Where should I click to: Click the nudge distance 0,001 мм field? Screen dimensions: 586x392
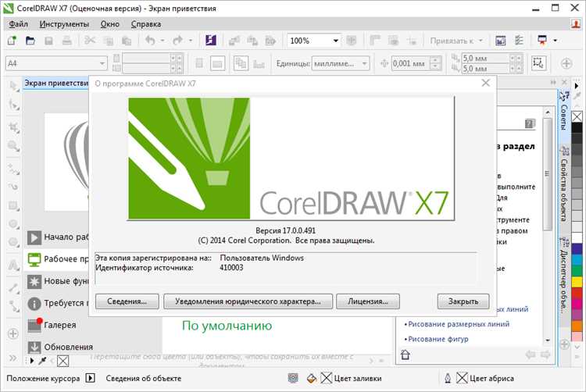coord(411,63)
